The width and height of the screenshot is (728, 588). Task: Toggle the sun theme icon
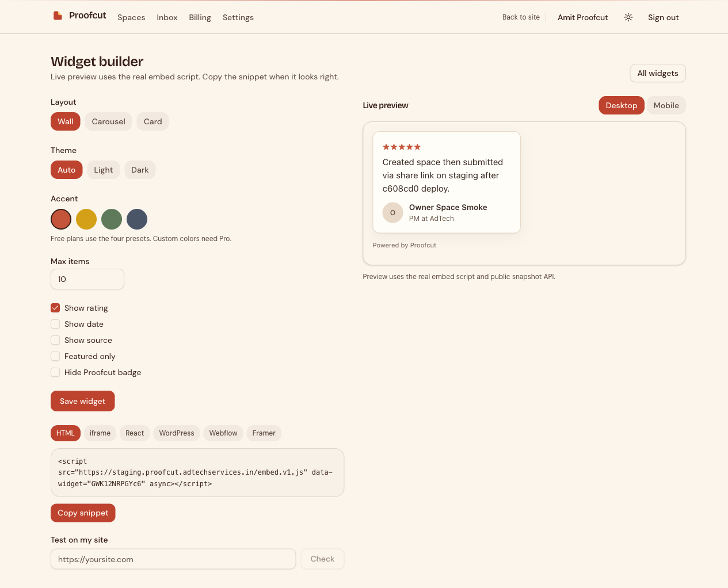(x=628, y=17)
